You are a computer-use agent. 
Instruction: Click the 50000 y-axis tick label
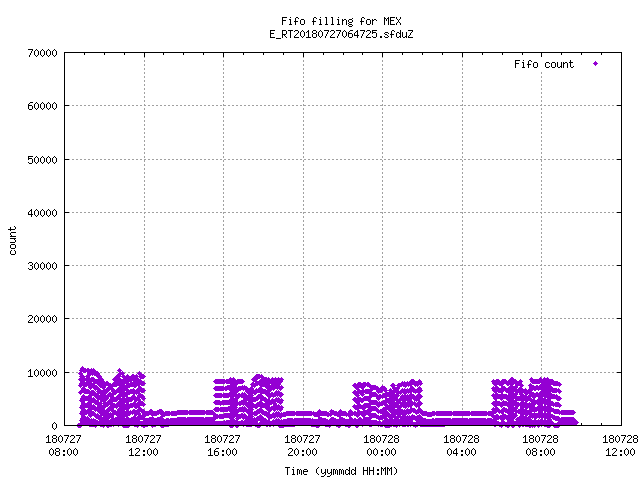pos(42,160)
